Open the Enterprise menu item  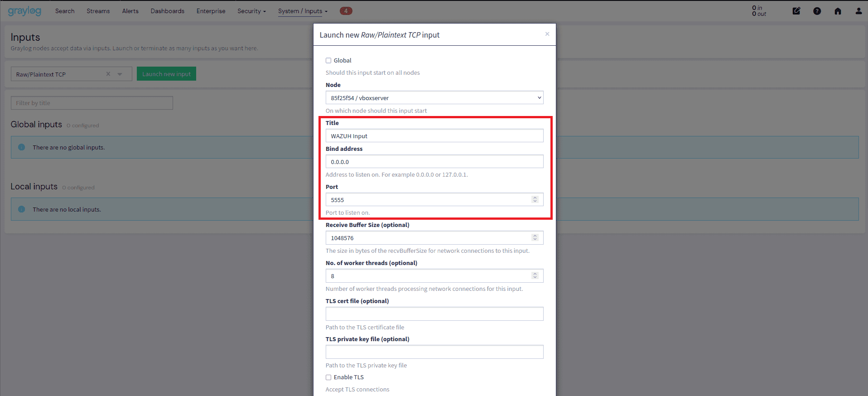211,11
